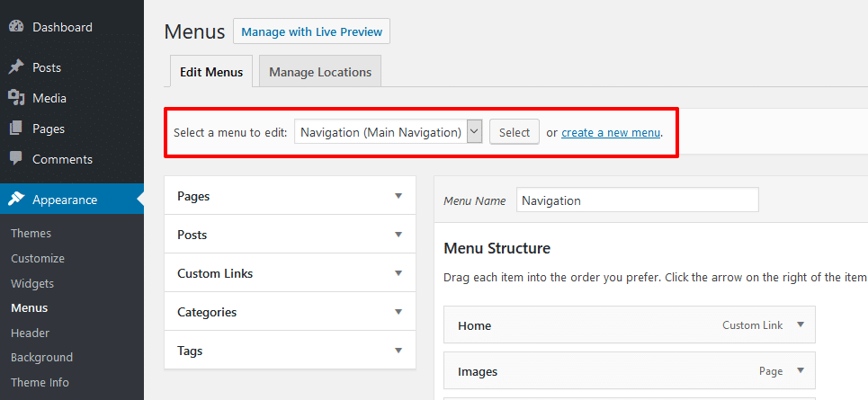
Task: Switch to the Edit Menus tab
Action: click(x=211, y=72)
